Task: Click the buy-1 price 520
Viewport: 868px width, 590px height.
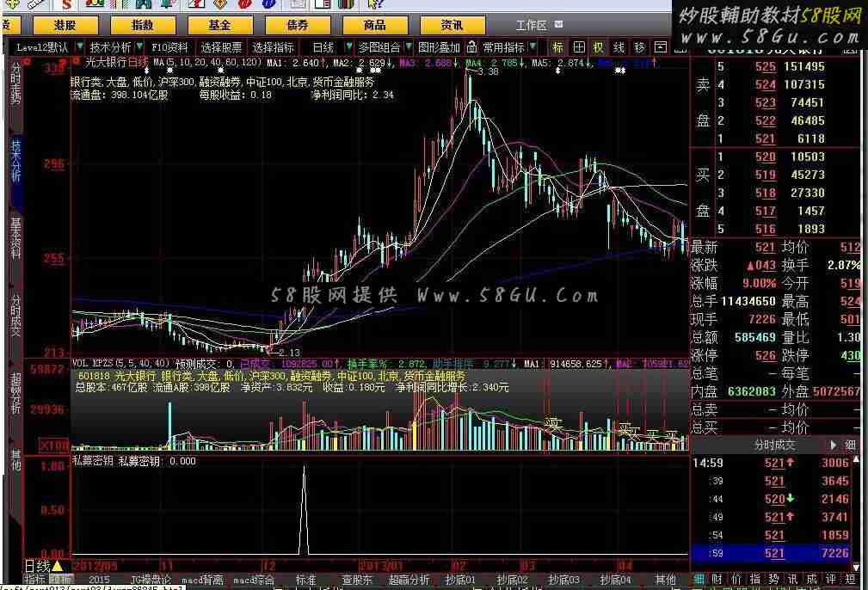Action: pyautogui.click(x=765, y=157)
